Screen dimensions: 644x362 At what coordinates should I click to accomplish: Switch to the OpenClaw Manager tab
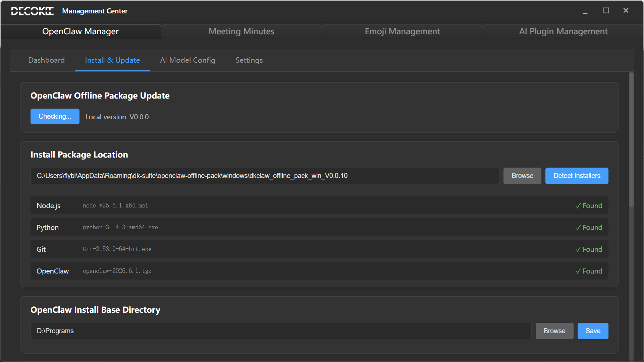(x=80, y=31)
